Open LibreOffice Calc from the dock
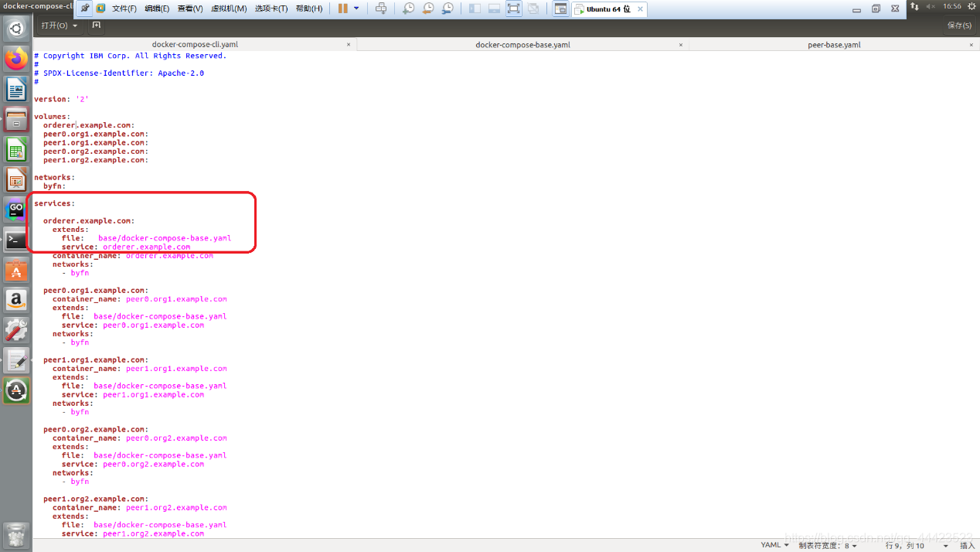Image resolution: width=980 pixels, height=552 pixels. click(16, 149)
